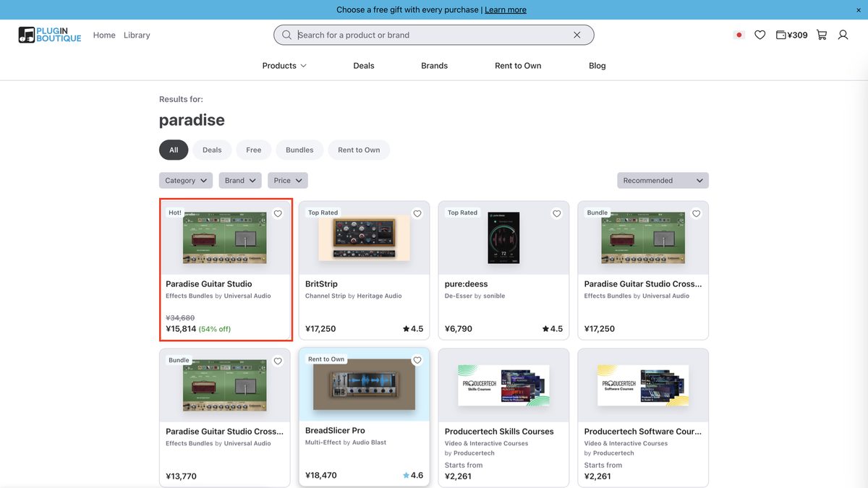868x488 pixels.
Task: Expand the Products menu
Action: pyautogui.click(x=284, y=66)
